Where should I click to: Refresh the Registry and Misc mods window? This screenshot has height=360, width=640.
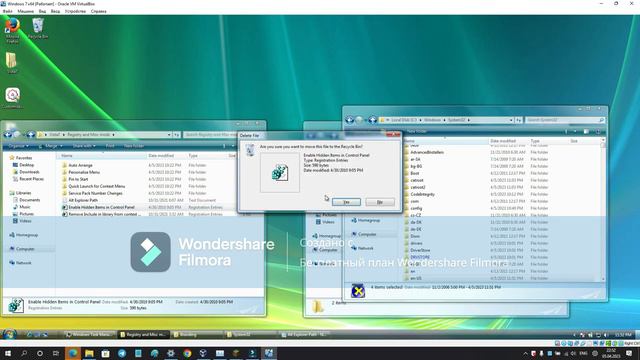176,134
